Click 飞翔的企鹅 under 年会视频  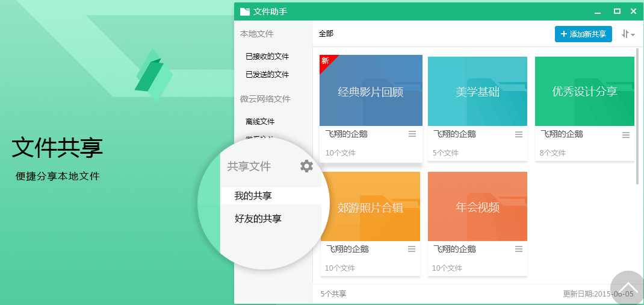tap(454, 249)
